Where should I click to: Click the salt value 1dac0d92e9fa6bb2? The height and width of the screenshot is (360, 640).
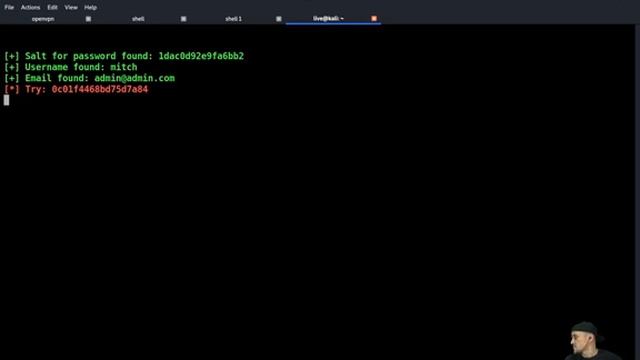coord(201,56)
